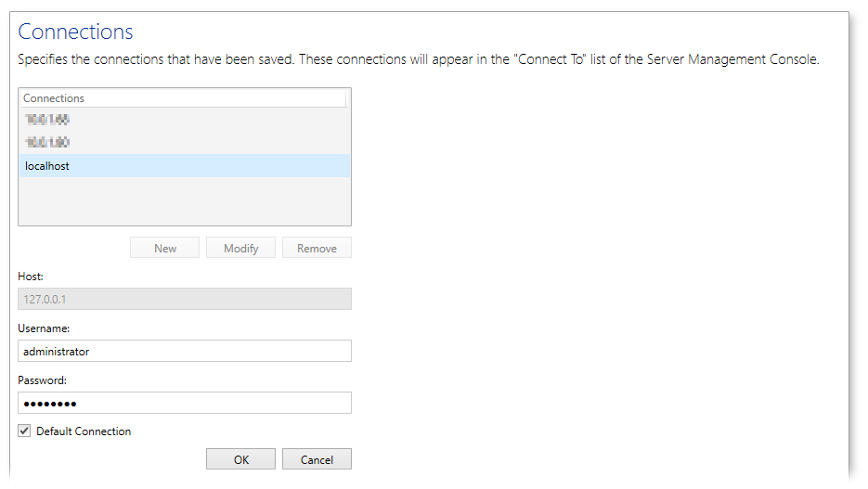
Task: Click the description text under the heading
Action: (x=418, y=59)
